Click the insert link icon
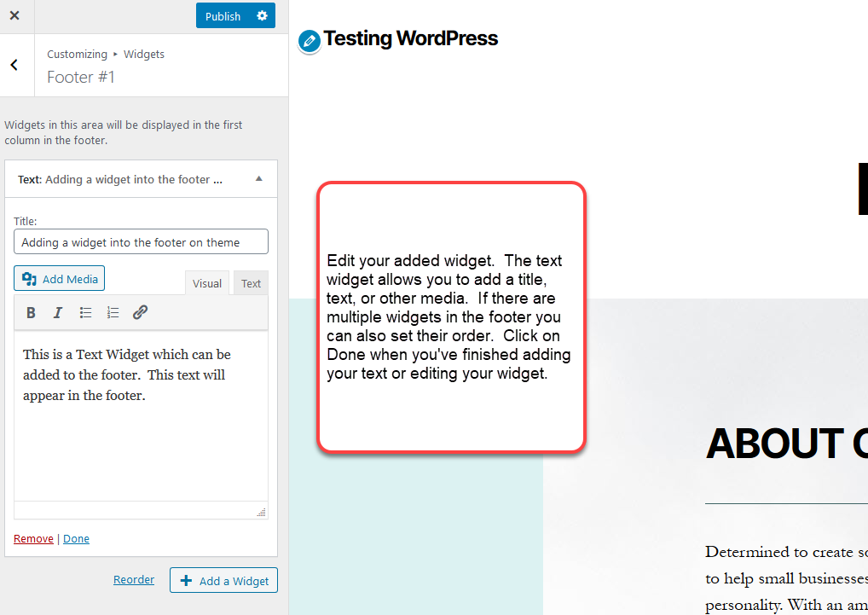The height and width of the screenshot is (615, 868). (x=140, y=313)
